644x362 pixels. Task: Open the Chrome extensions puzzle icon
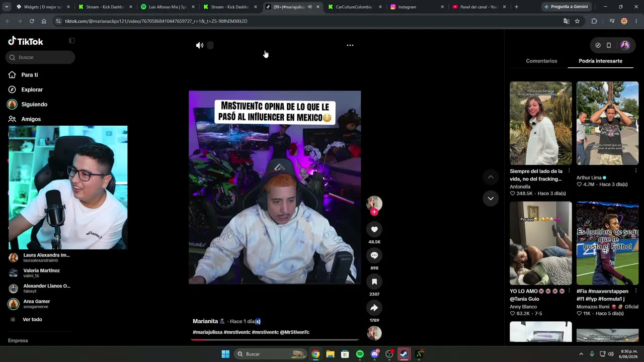594,21
